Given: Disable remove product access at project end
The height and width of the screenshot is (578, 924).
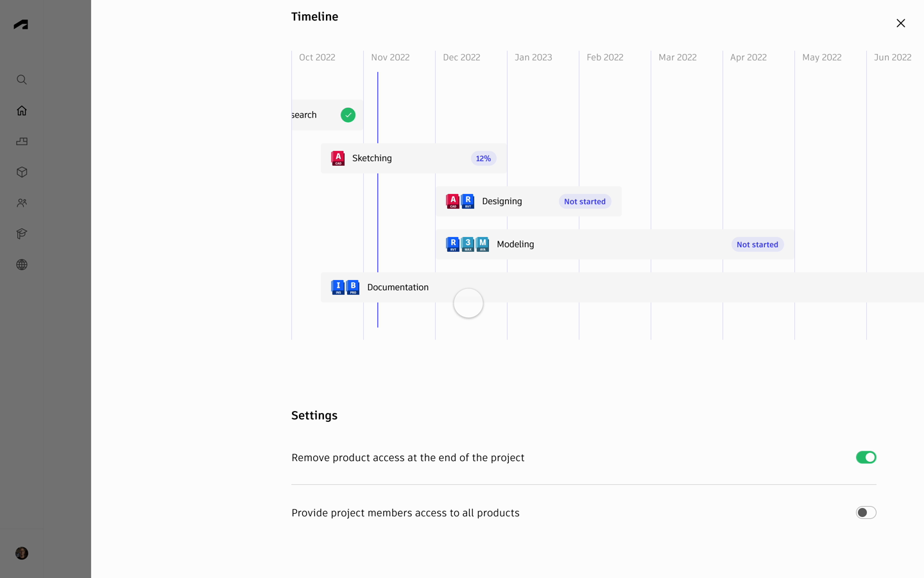Looking at the screenshot, I should pos(866,457).
